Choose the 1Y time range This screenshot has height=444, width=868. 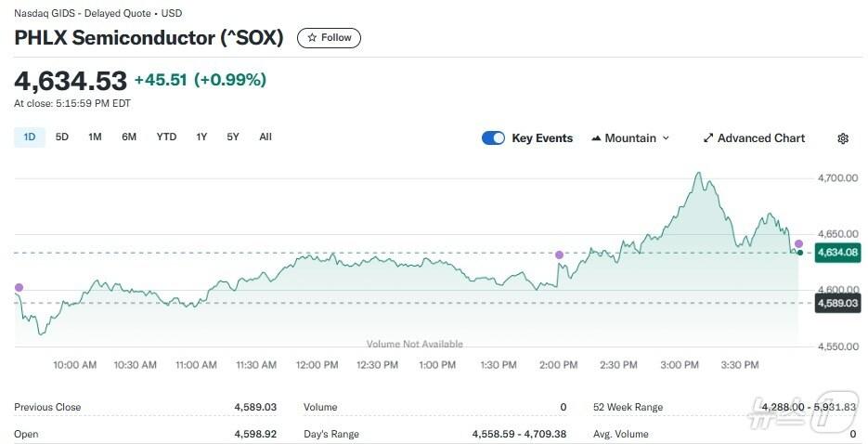tap(201, 137)
